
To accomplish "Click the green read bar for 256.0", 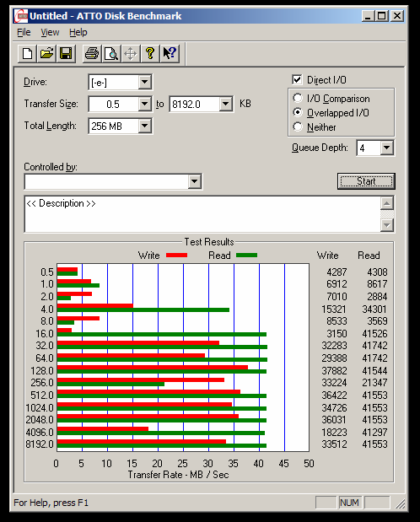I will click(x=111, y=384).
